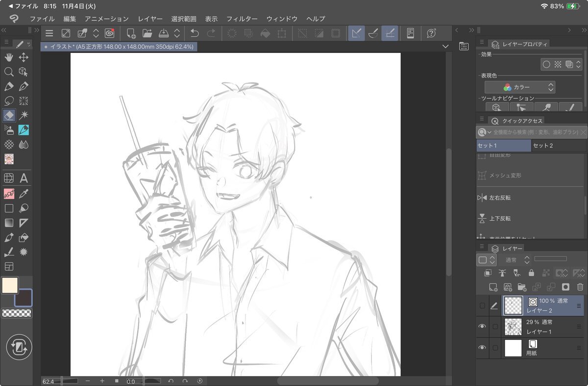Select the Zoom magnifier tool
The image size is (588, 386).
click(x=9, y=72)
